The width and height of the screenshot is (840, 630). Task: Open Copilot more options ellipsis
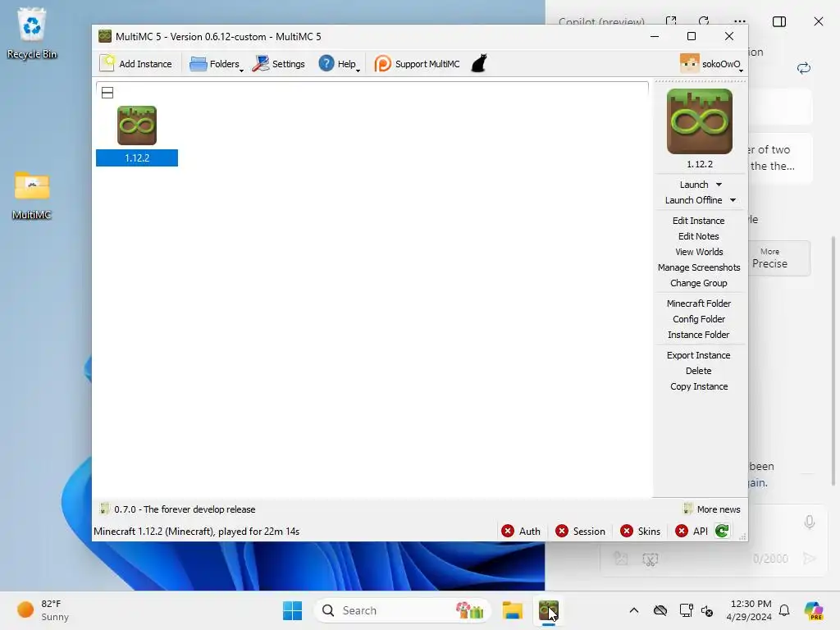click(740, 21)
